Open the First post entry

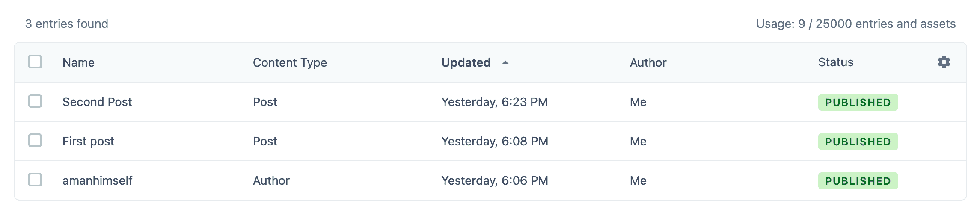click(88, 141)
